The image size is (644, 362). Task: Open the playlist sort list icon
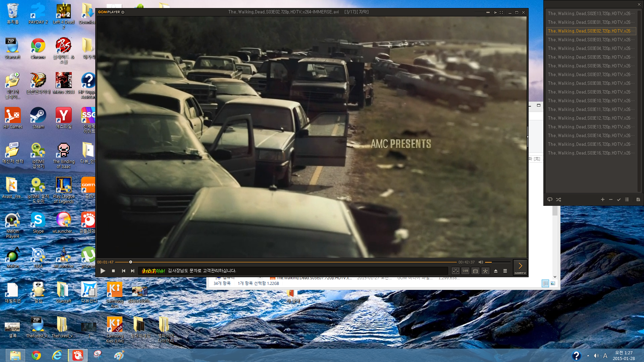pos(627,199)
